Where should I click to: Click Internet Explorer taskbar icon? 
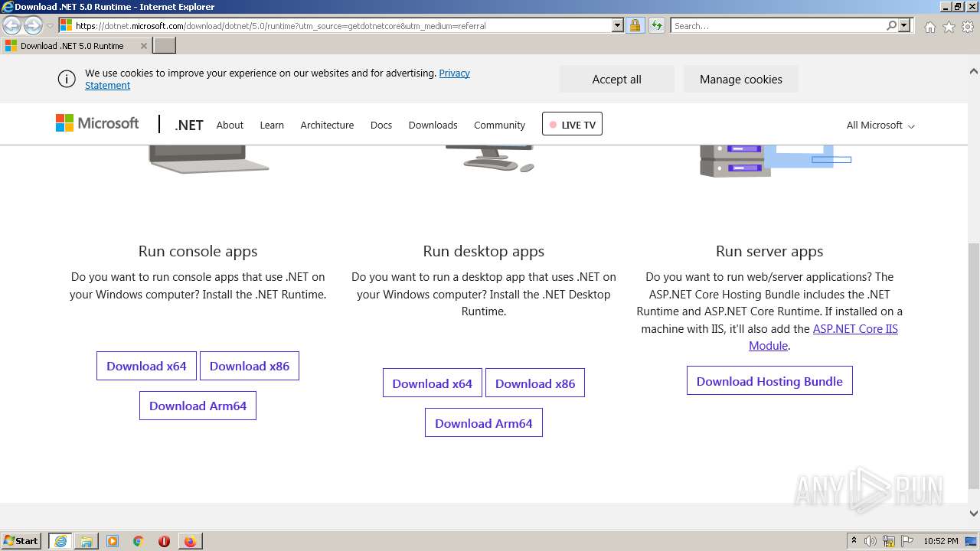60,541
